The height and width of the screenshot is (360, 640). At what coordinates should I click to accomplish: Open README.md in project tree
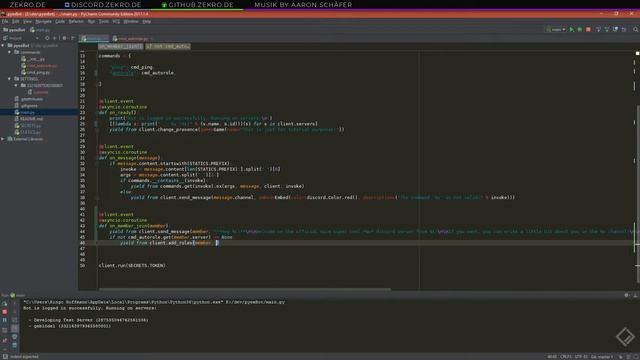pos(29,119)
